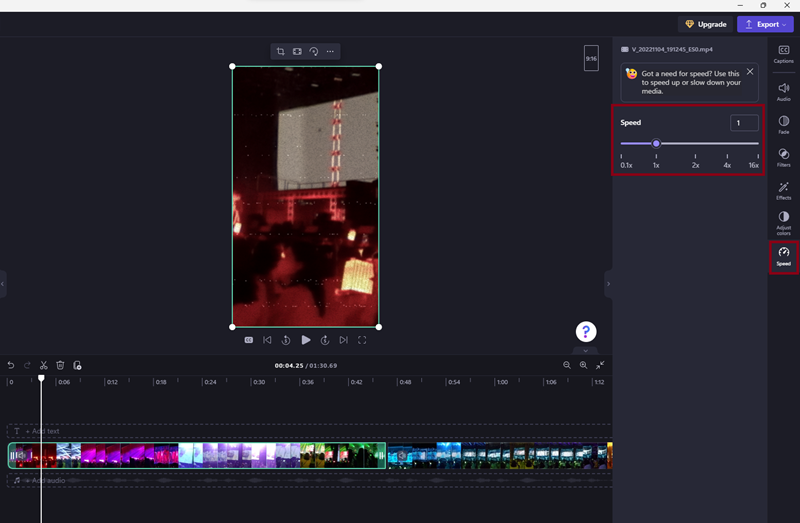
Task: Select the crop tool above the preview
Action: [x=281, y=52]
